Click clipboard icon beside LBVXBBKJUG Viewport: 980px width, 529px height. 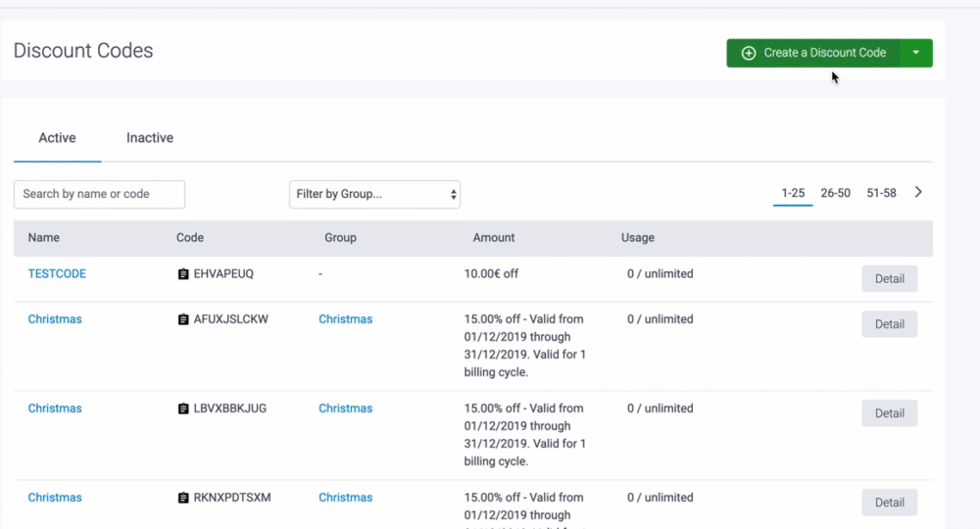pyautogui.click(x=183, y=409)
